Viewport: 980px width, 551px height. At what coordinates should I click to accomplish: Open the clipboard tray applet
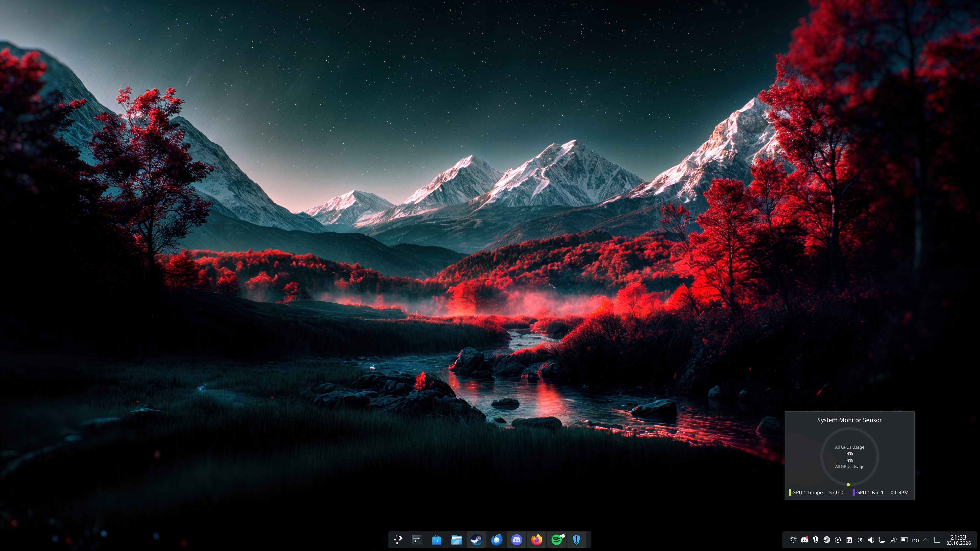(x=849, y=540)
